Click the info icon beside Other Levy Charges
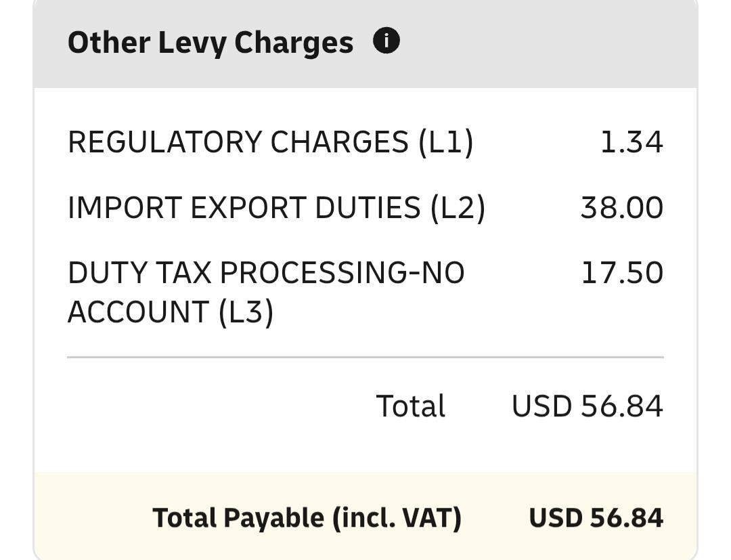 click(x=386, y=41)
